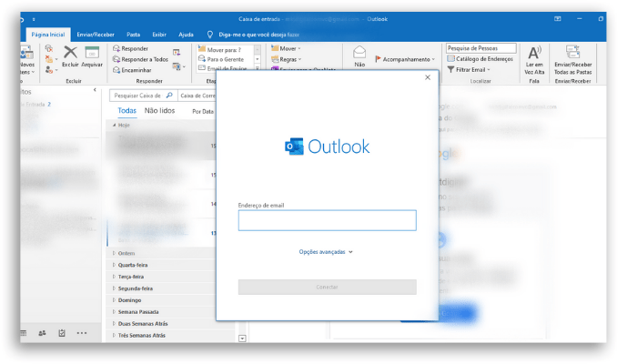Image resolution: width=637 pixels, height=364 pixels.
Task: Collapse the folder pane with the arrow
Action: click(95, 90)
